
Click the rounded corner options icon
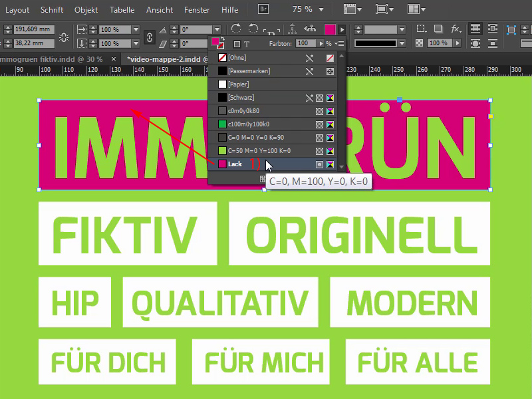click(420, 29)
